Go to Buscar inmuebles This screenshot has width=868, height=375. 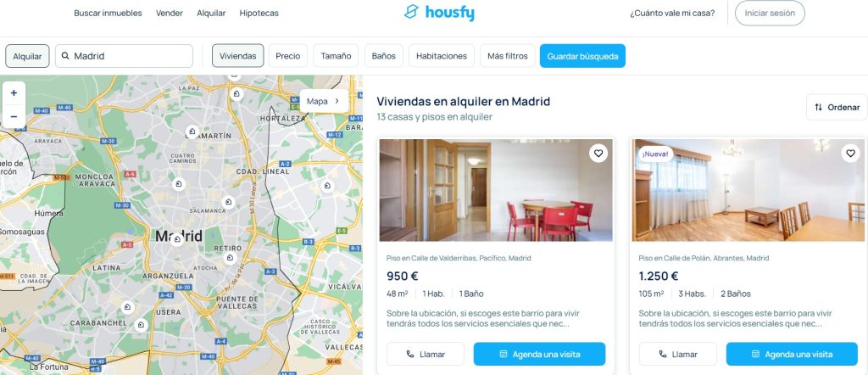pos(108,13)
